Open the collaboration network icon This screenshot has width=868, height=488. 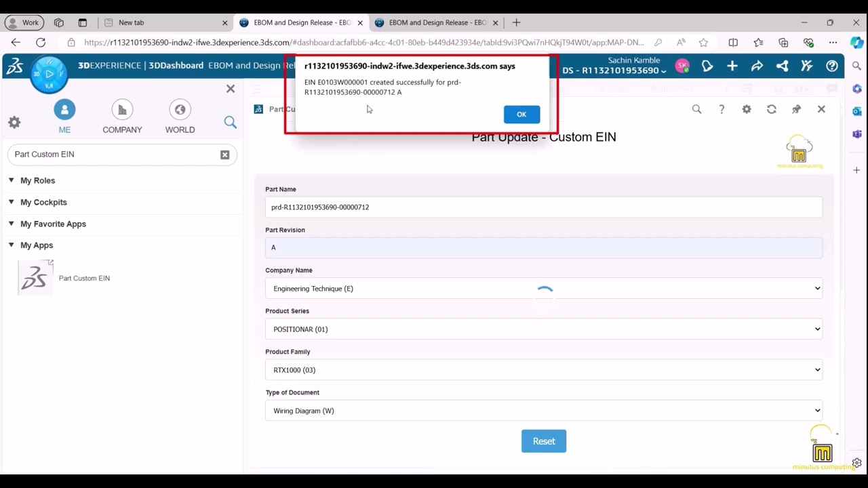tap(782, 66)
